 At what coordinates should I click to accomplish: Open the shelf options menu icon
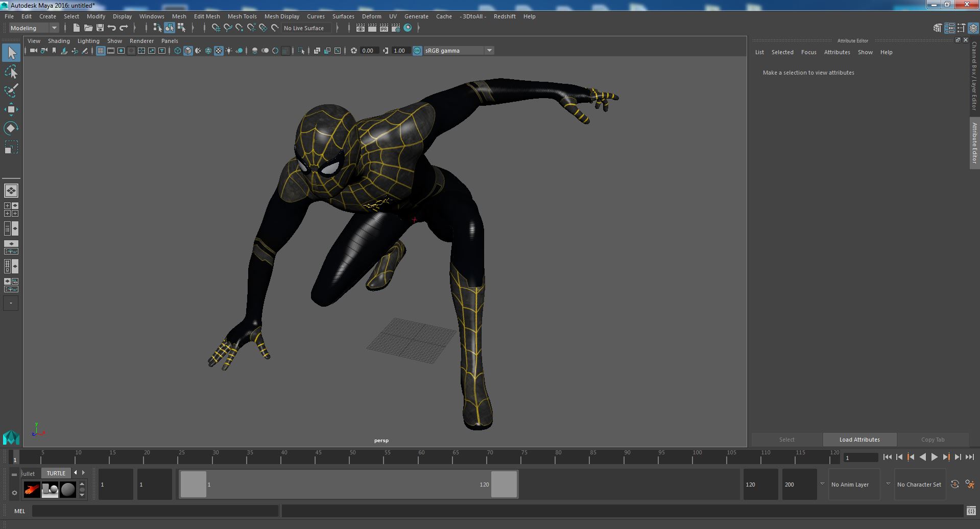(x=14, y=493)
